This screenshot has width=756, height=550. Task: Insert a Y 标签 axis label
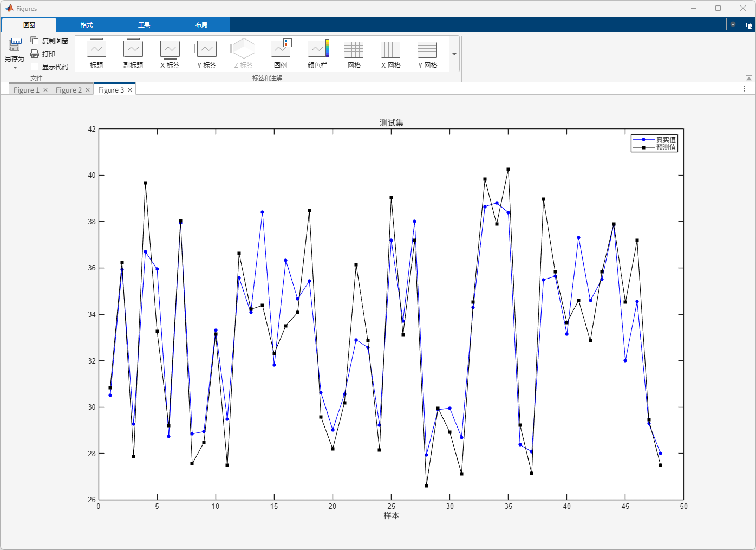[206, 54]
